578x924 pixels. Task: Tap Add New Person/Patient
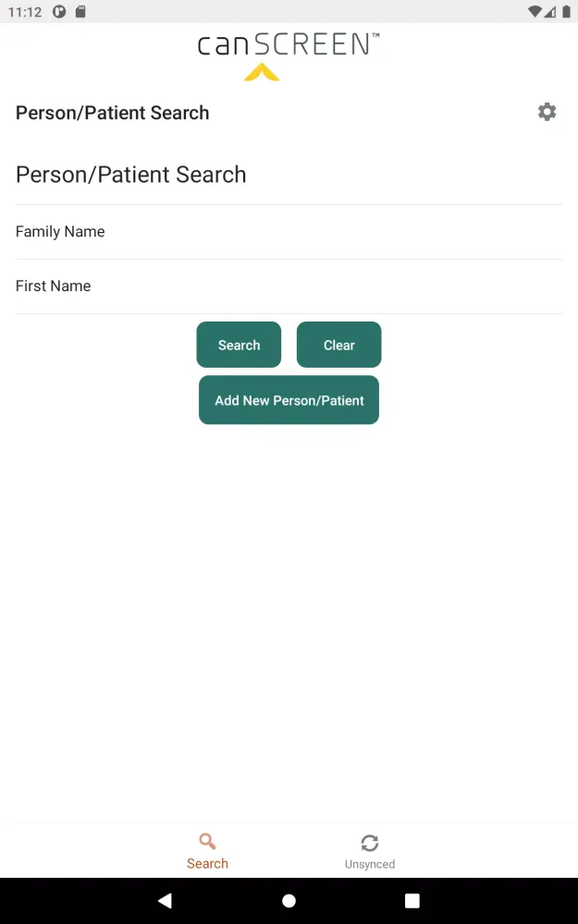289,400
